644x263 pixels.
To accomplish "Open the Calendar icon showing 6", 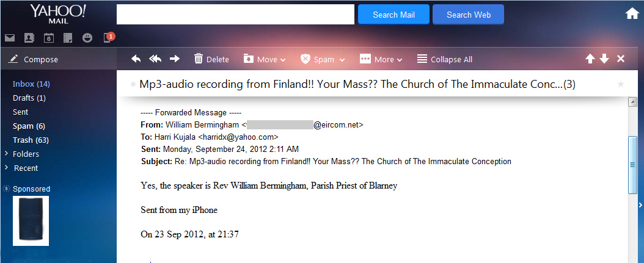I will [x=49, y=38].
